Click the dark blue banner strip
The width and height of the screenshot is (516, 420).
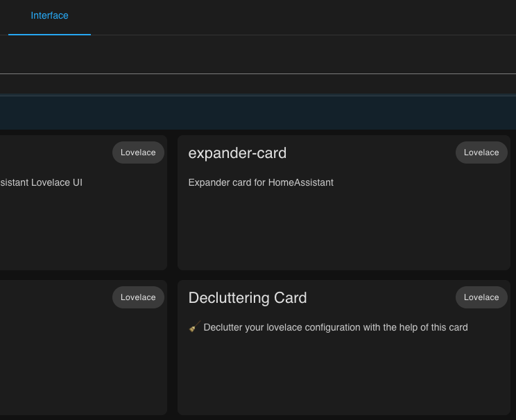click(258, 112)
